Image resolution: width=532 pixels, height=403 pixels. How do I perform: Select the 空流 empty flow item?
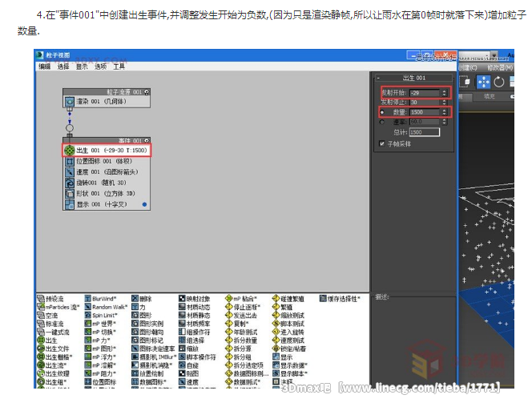(x=47, y=315)
